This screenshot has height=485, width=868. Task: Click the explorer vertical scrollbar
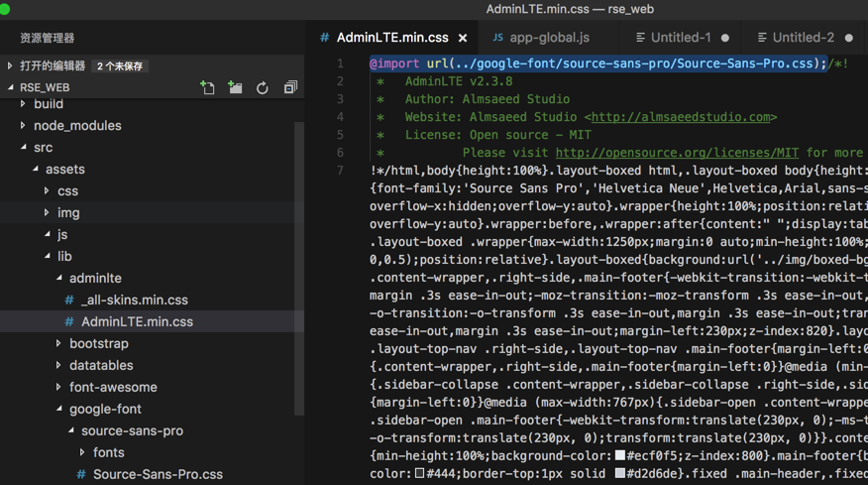(x=299, y=268)
